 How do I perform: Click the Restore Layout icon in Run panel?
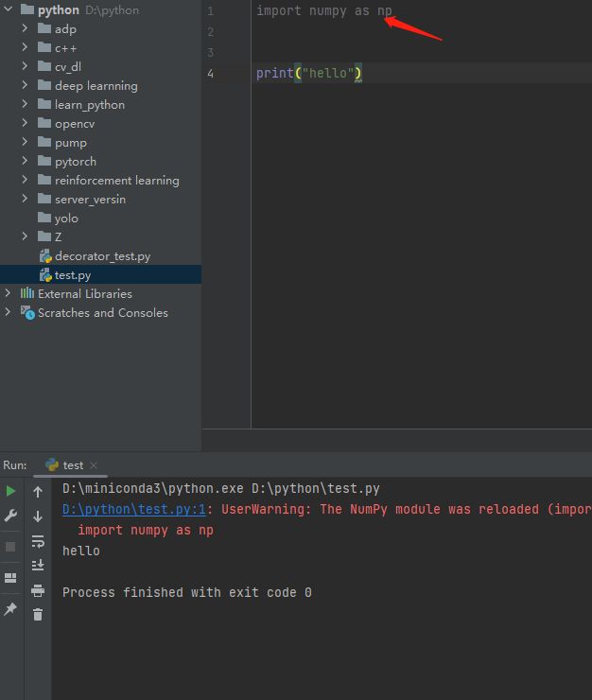click(10, 578)
